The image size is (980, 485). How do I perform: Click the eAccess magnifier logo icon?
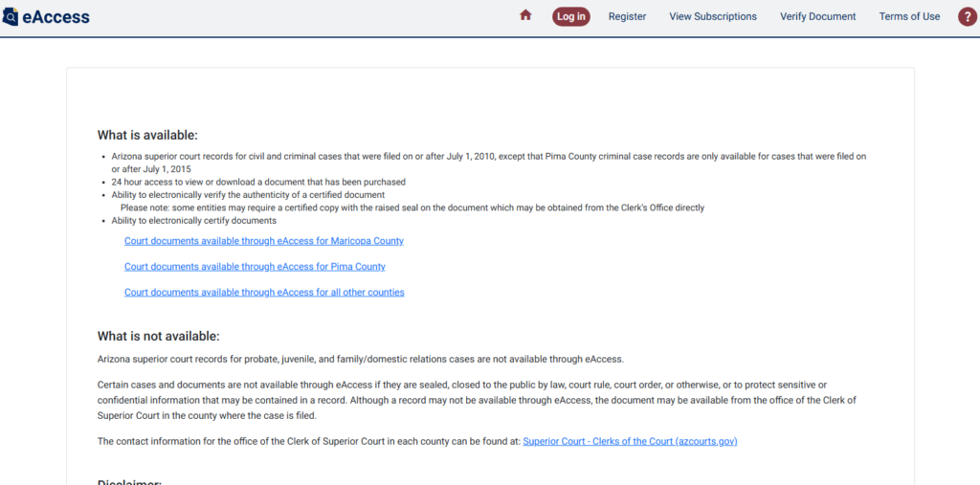(x=10, y=16)
